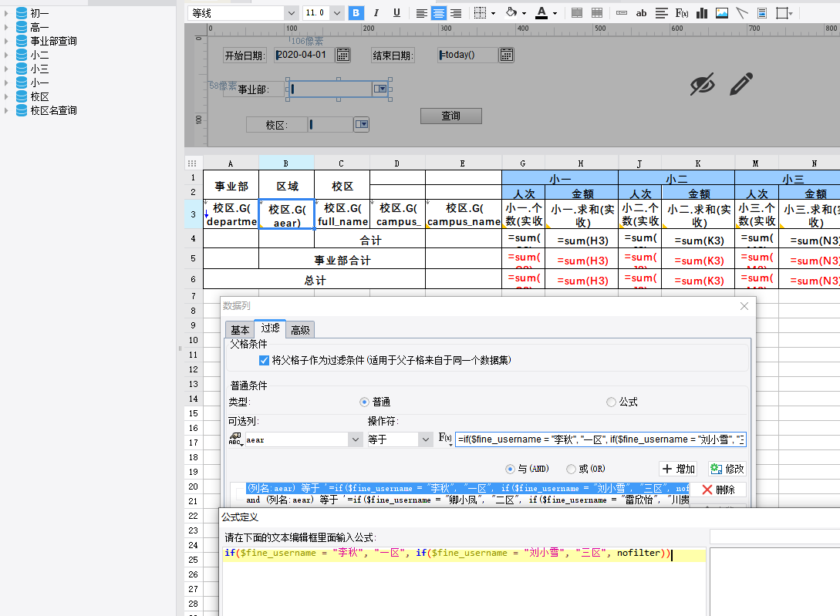The height and width of the screenshot is (616, 840).
Task: Close the 数据列 dialog
Action: point(744,306)
